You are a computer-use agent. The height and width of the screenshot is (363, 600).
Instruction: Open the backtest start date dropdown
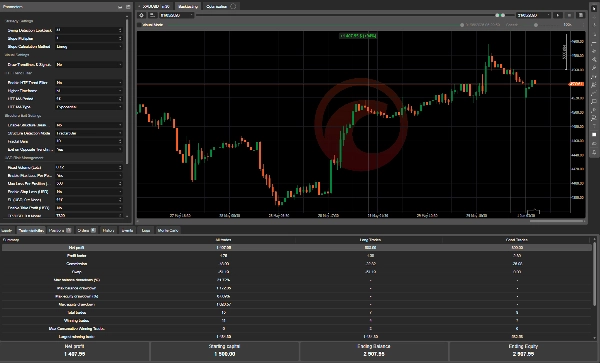coord(176,15)
